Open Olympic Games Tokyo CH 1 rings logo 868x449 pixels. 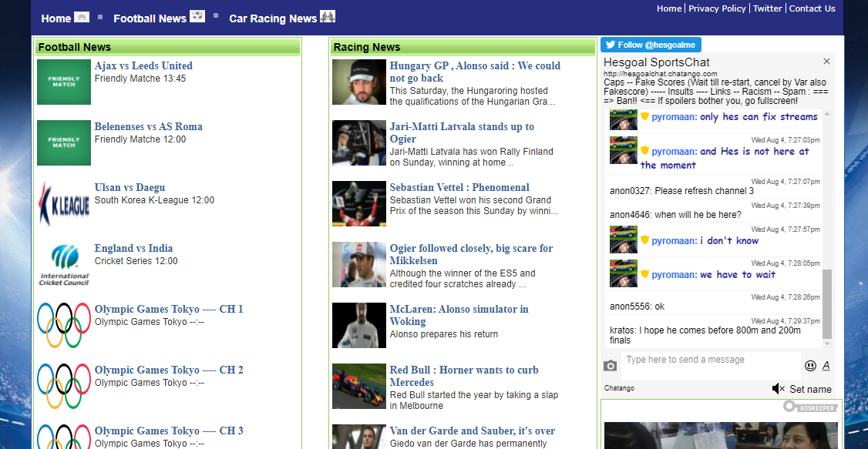pos(64,325)
